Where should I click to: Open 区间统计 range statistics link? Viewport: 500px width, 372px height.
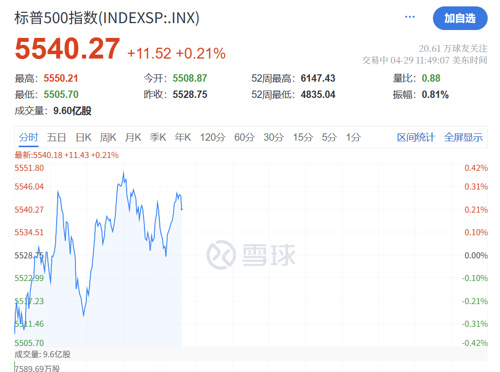pyautogui.click(x=416, y=137)
